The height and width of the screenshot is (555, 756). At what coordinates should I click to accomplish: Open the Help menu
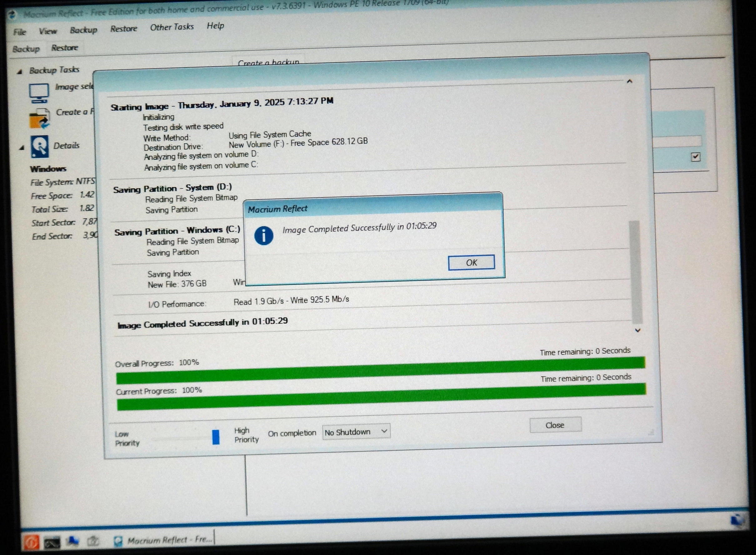pyautogui.click(x=215, y=26)
